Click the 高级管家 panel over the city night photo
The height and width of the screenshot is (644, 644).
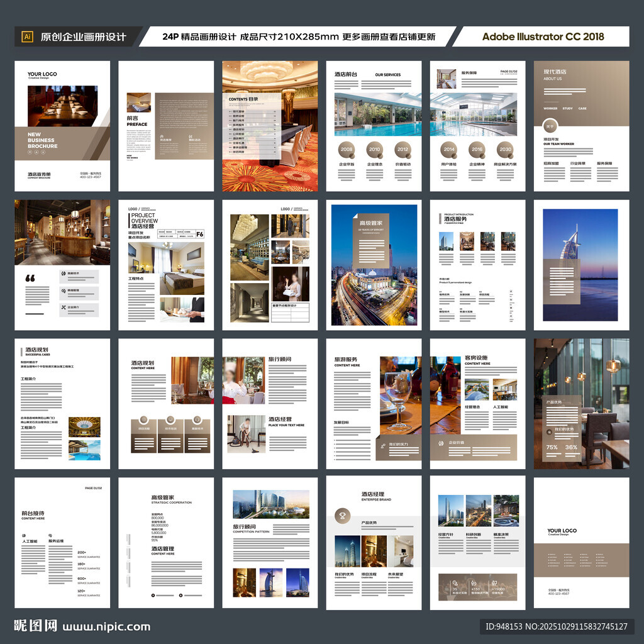371,241
